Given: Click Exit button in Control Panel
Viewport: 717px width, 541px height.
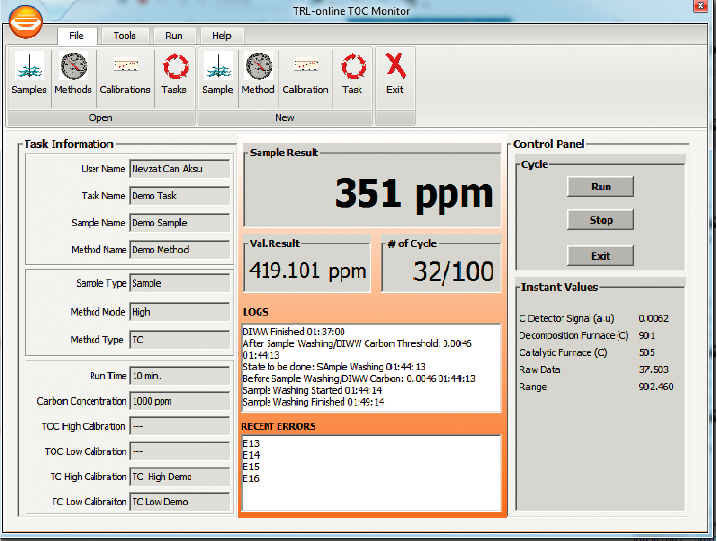Looking at the screenshot, I should [600, 256].
